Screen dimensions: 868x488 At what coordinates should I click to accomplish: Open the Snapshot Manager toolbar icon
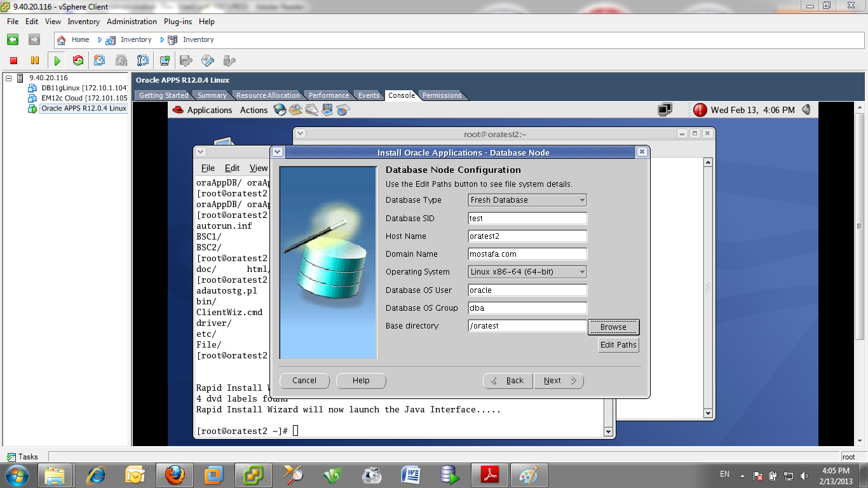pyautogui.click(x=143, y=60)
